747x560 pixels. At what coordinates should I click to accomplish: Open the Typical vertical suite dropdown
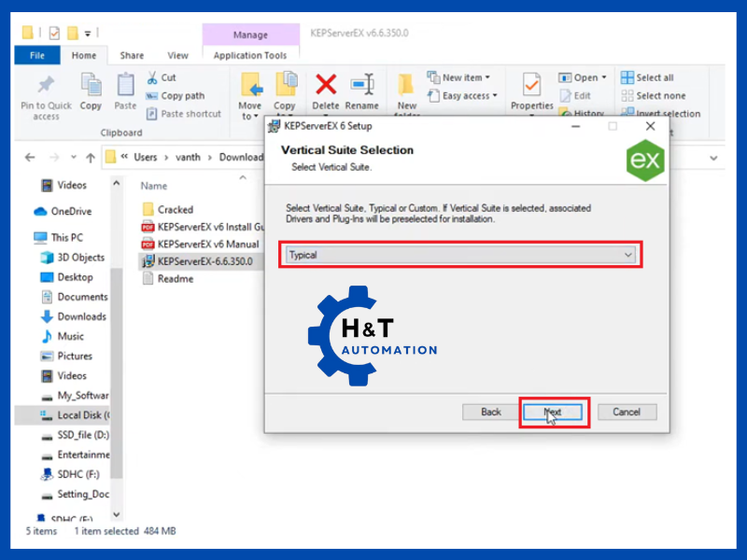click(x=459, y=255)
